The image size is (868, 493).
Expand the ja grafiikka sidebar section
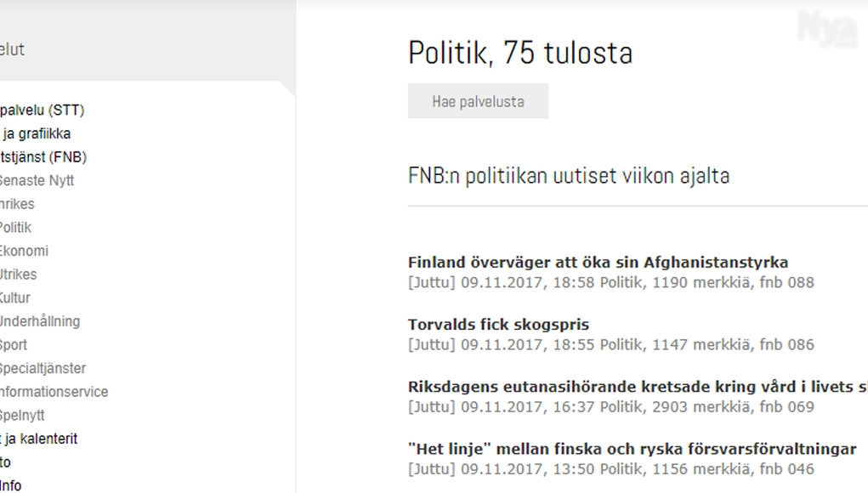point(36,133)
